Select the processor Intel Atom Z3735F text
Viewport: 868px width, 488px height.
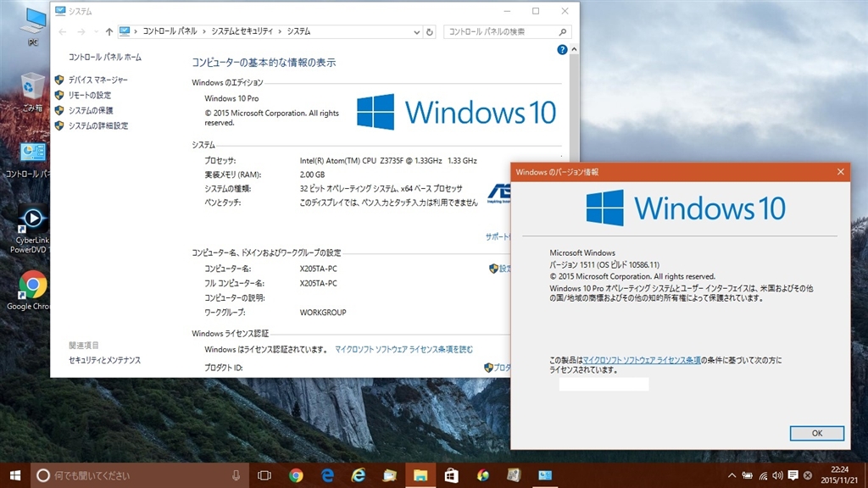(x=388, y=161)
